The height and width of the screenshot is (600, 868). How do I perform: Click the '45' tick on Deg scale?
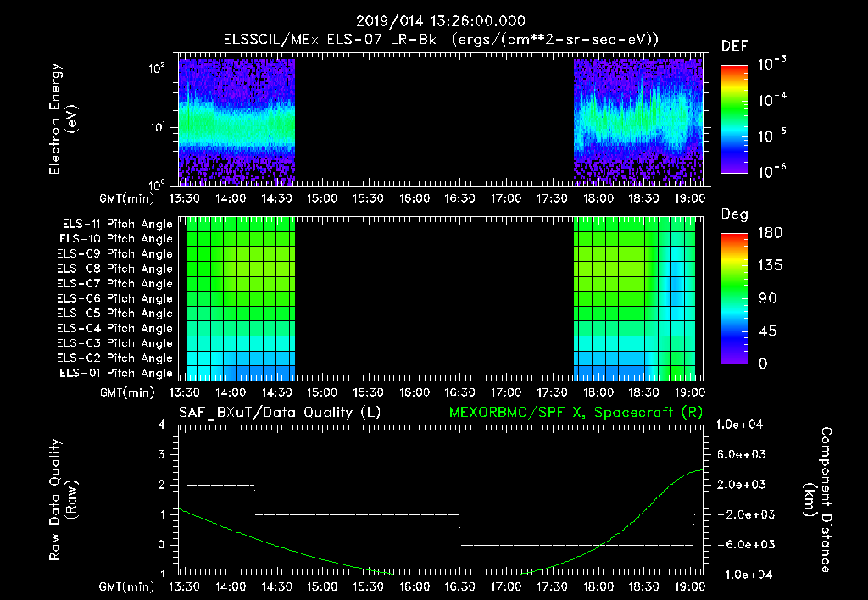click(x=768, y=331)
